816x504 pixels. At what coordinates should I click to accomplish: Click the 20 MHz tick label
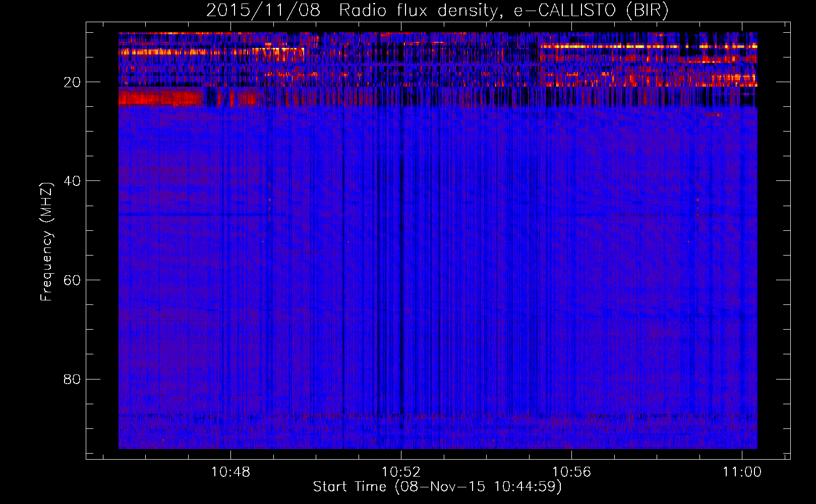coord(72,82)
